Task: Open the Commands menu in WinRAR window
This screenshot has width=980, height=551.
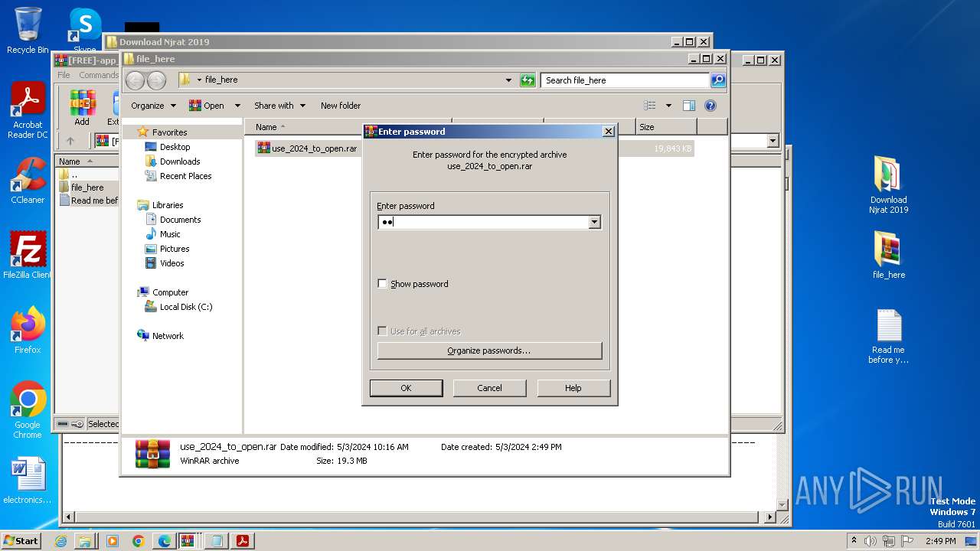Action: coord(99,75)
